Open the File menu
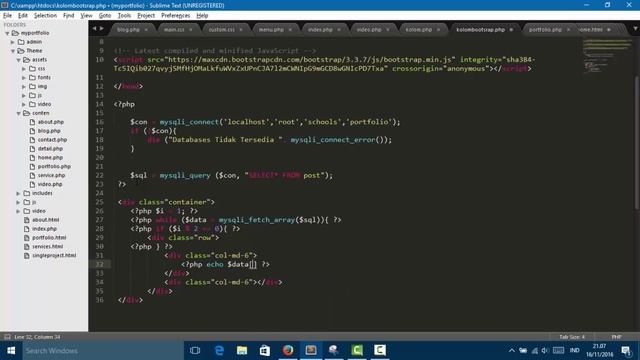Screen dimensions: 640x360 pos(7,16)
